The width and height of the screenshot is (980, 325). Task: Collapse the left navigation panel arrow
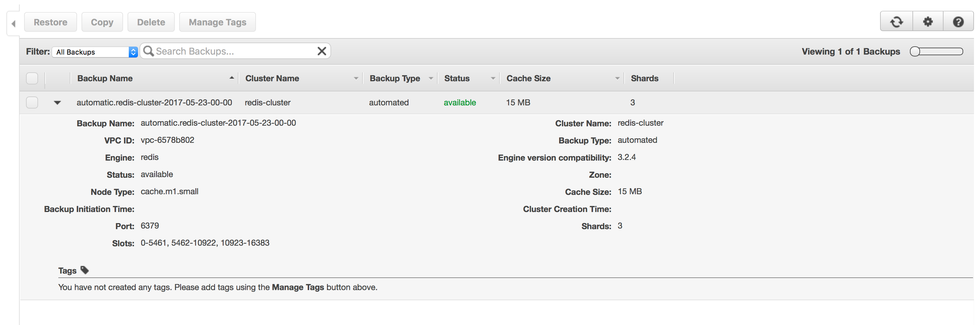pos(13,23)
